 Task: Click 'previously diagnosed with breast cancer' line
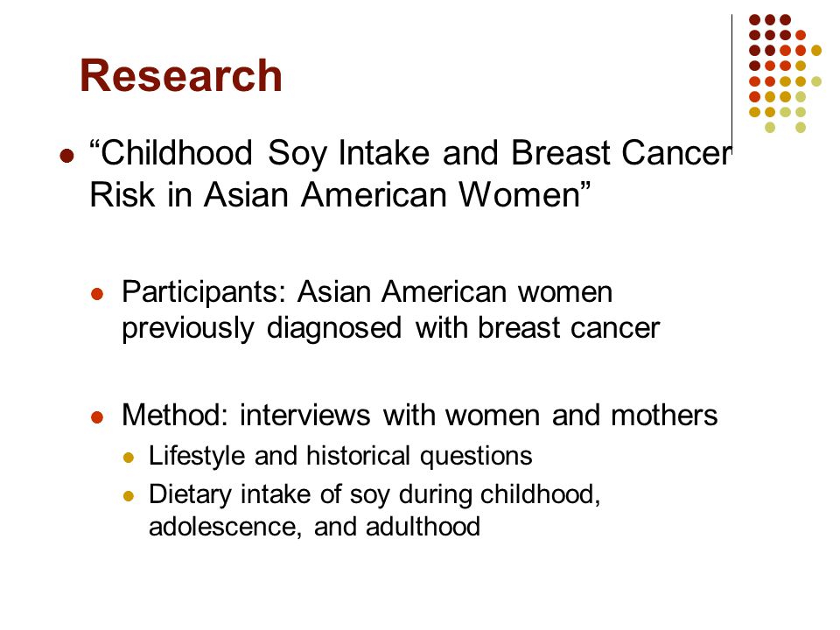pos(390,328)
